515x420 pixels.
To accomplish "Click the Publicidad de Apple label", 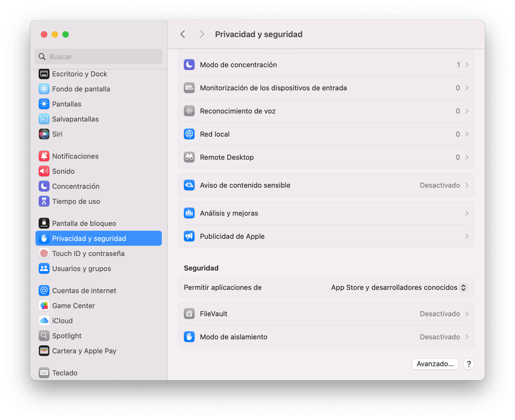I will pos(232,236).
